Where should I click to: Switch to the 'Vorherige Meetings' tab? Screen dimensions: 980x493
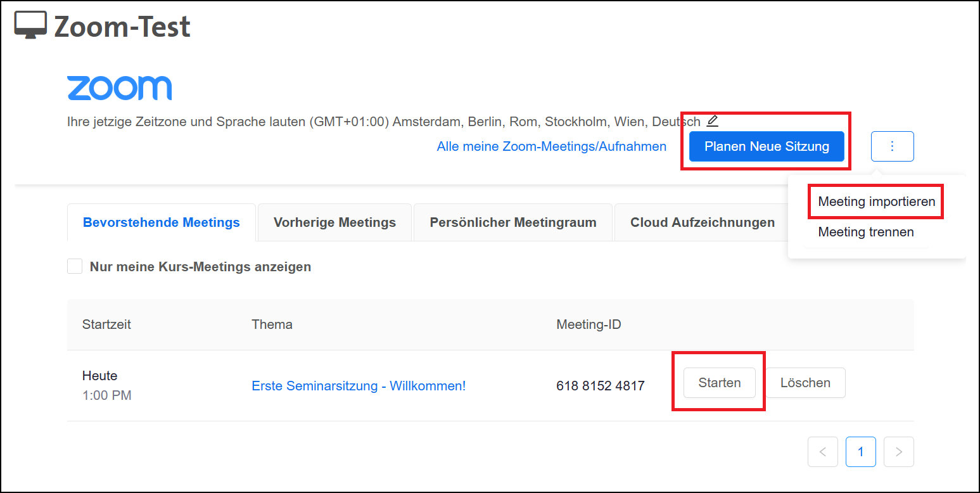click(x=334, y=222)
